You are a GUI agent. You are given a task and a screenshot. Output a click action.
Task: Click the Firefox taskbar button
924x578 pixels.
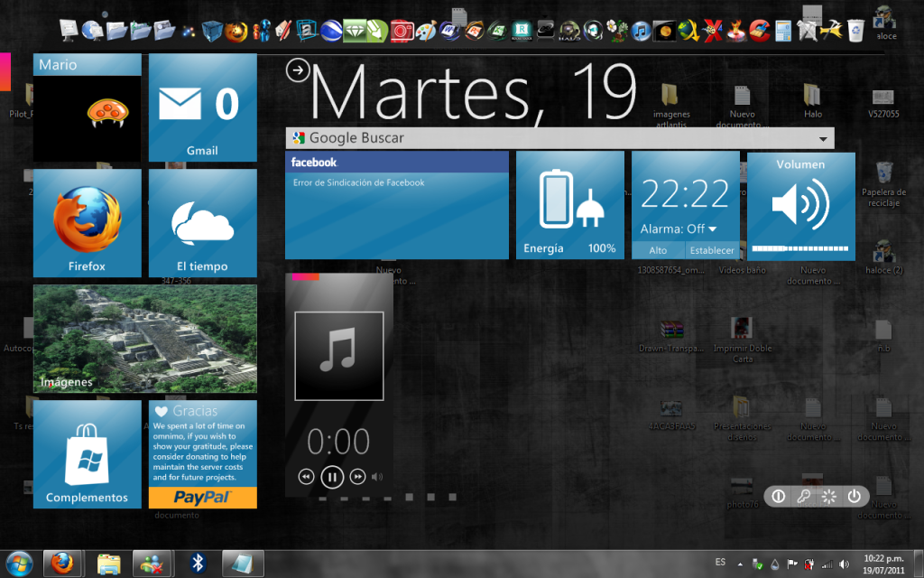click(61, 564)
